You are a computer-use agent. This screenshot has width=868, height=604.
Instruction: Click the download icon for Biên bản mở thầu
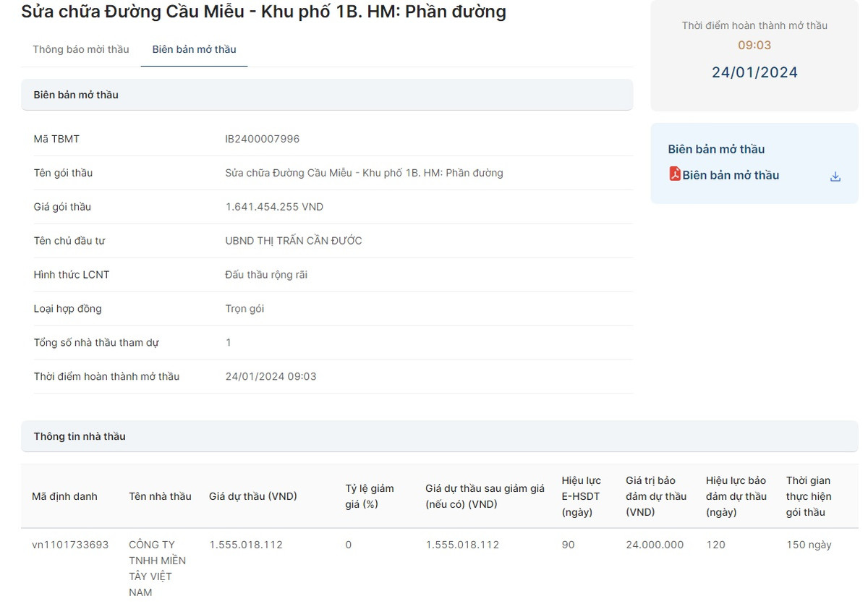835,176
